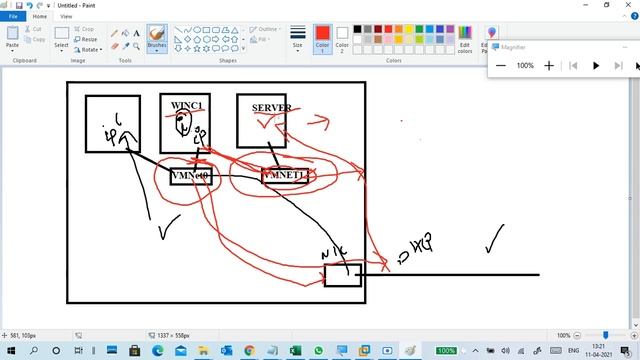This screenshot has height=360, width=640.
Task: Open the File menu
Action: (13, 16)
